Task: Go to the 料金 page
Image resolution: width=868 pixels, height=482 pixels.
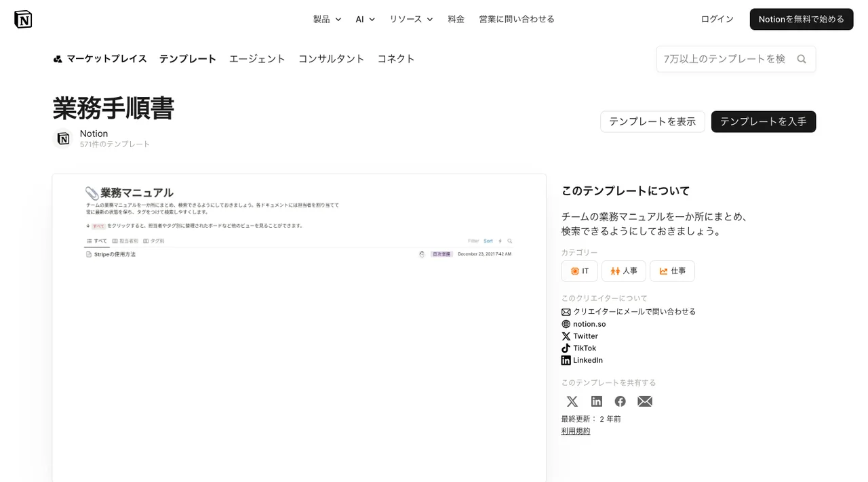Action: [x=456, y=19]
